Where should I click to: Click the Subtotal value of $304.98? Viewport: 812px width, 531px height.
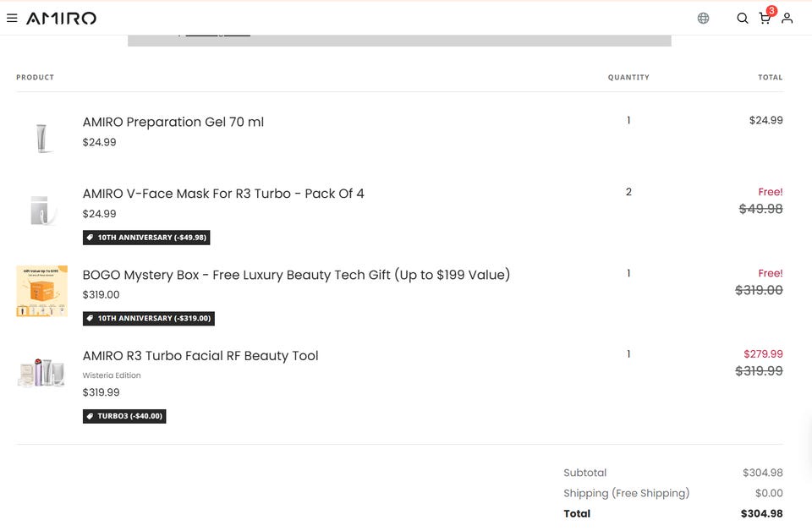763,473
